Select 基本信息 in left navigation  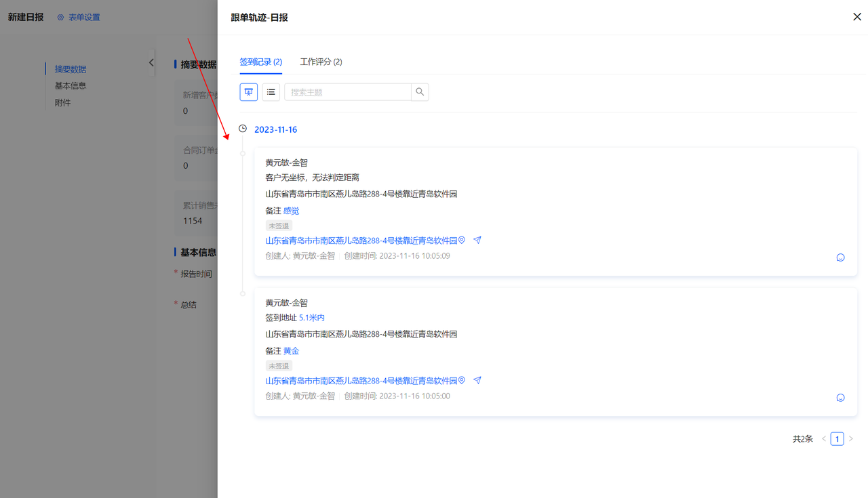tap(71, 86)
